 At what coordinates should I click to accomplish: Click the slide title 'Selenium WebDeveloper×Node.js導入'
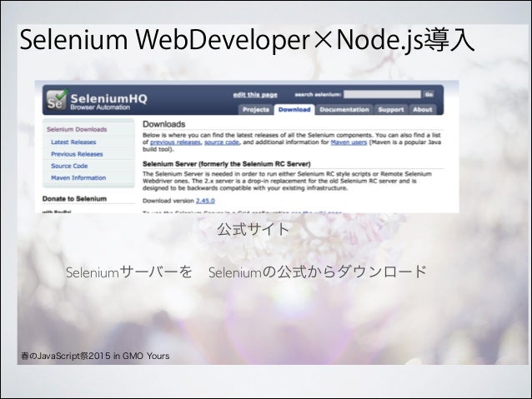[x=247, y=40]
